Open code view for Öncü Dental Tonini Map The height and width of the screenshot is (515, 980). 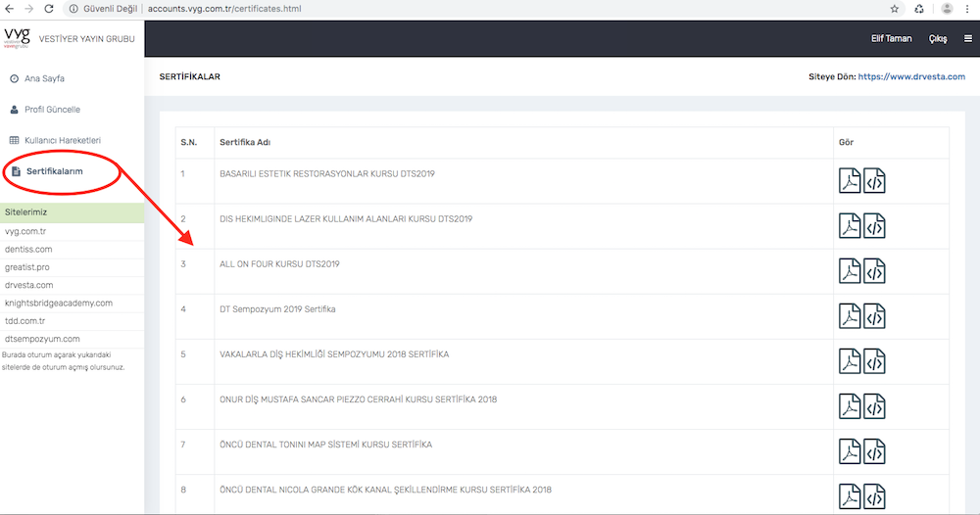click(874, 451)
